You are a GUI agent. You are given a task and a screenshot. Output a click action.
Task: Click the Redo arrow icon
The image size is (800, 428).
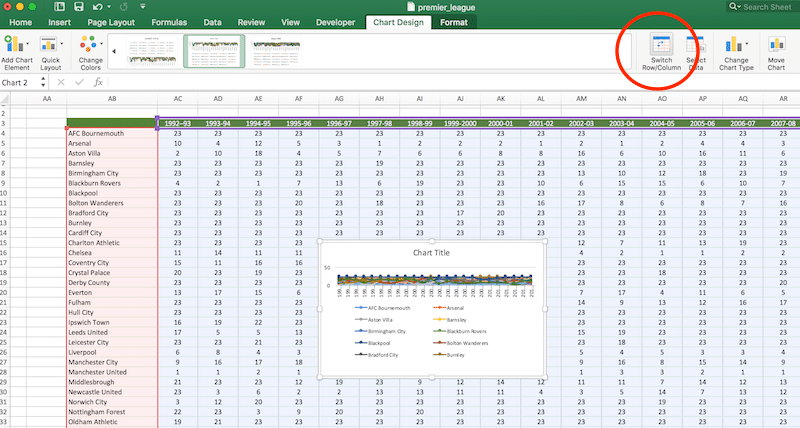point(123,7)
